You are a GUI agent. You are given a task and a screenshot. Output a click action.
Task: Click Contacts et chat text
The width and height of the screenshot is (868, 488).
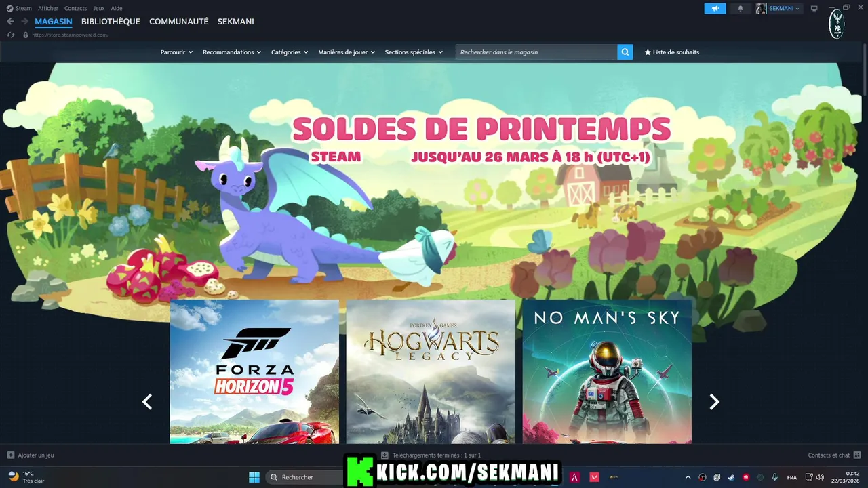pyautogui.click(x=829, y=455)
